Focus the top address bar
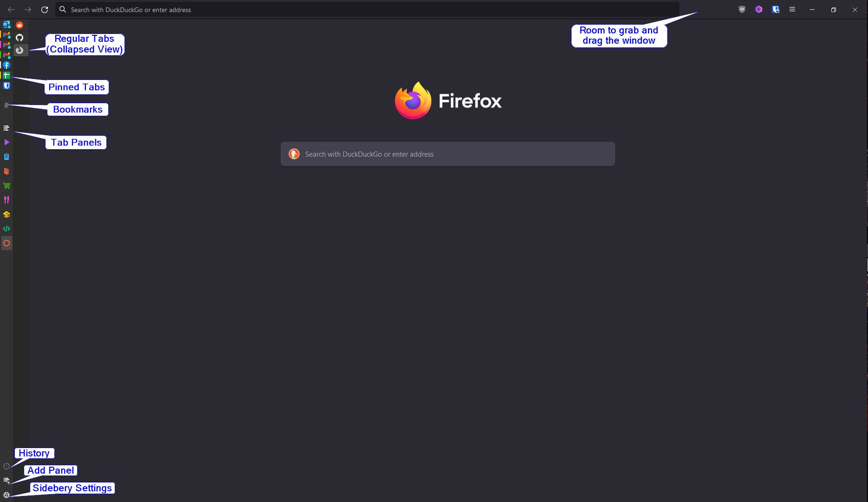The height and width of the screenshot is (502, 868). 367,9
